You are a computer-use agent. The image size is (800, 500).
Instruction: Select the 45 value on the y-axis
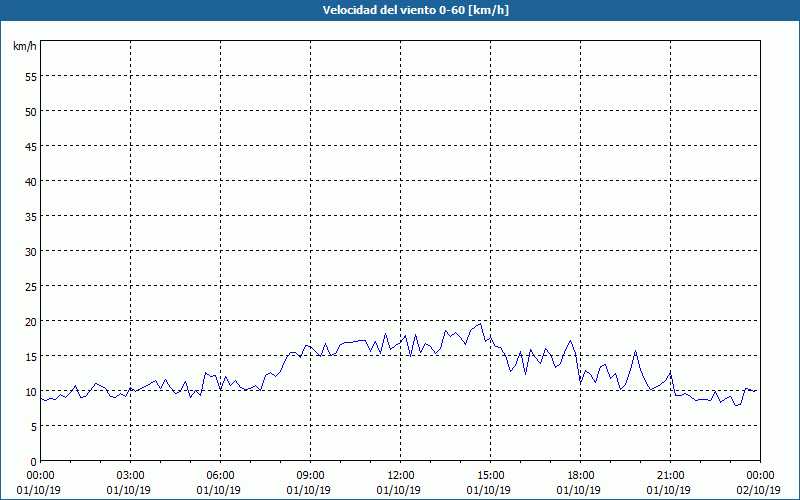31,146
